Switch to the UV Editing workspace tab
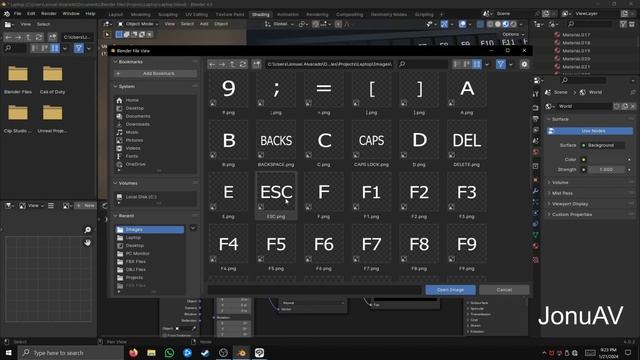The width and height of the screenshot is (640, 360). pyautogui.click(x=197, y=14)
